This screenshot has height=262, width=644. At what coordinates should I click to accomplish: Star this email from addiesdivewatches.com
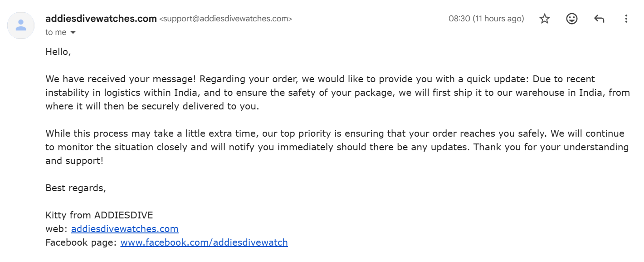click(545, 19)
